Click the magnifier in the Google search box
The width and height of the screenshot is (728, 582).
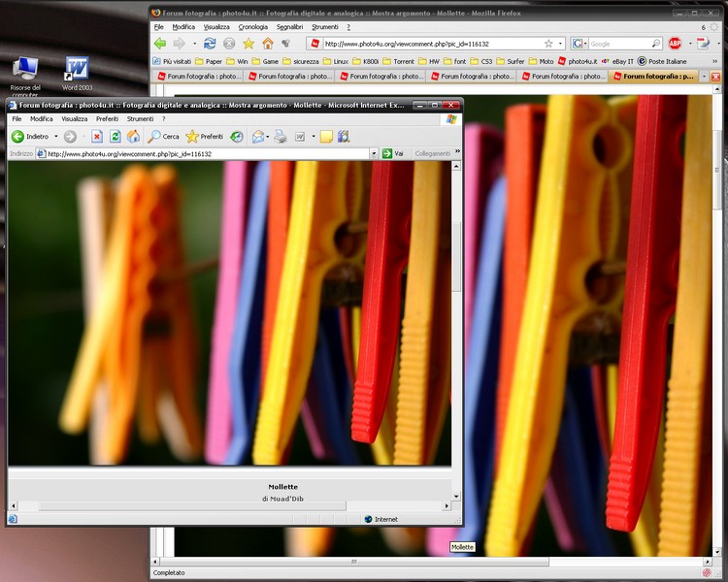[x=656, y=44]
